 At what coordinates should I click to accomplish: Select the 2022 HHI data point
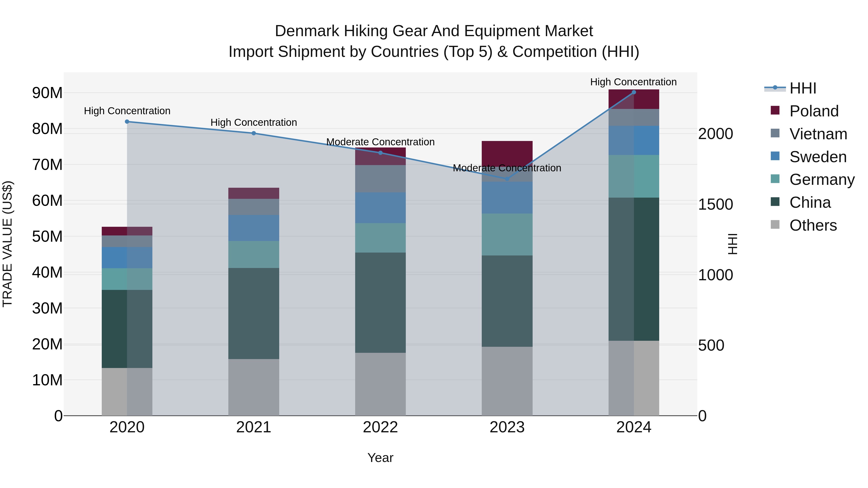380,153
